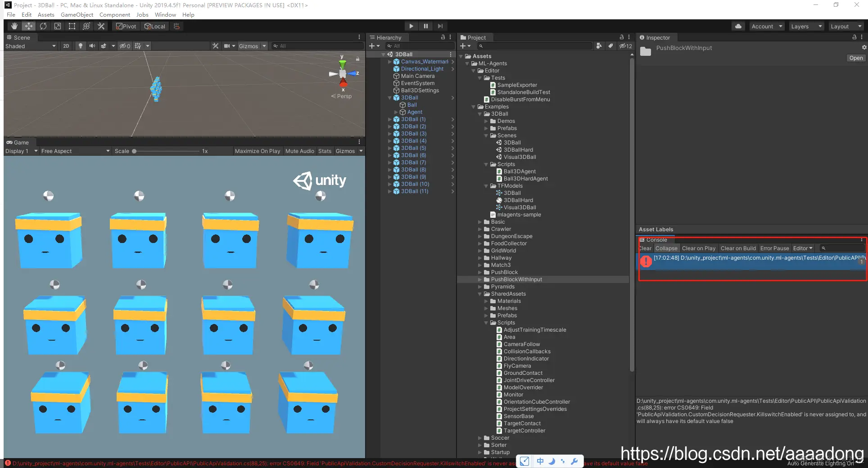Screen dimensions: 868x468
Task: Open the File menu
Action: click(x=11, y=14)
